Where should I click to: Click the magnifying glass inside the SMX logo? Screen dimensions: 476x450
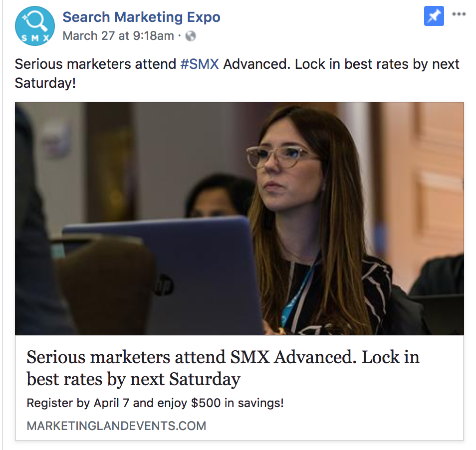click(37, 20)
